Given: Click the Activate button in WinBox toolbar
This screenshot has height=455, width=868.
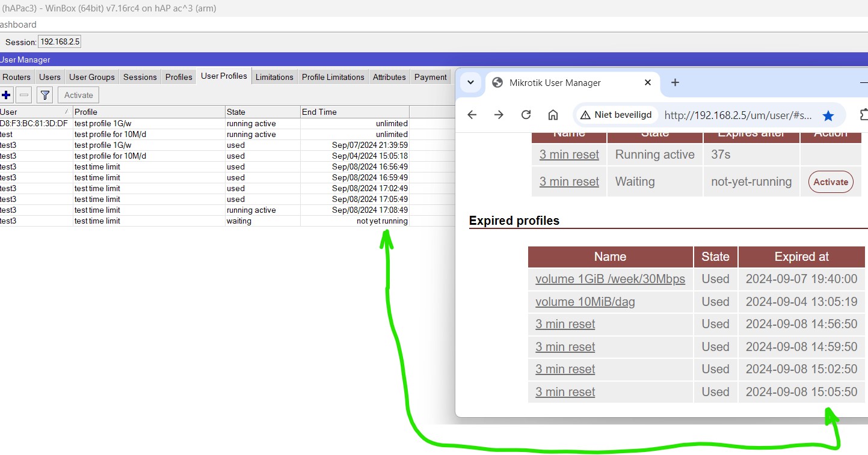Looking at the screenshot, I should click(x=79, y=95).
